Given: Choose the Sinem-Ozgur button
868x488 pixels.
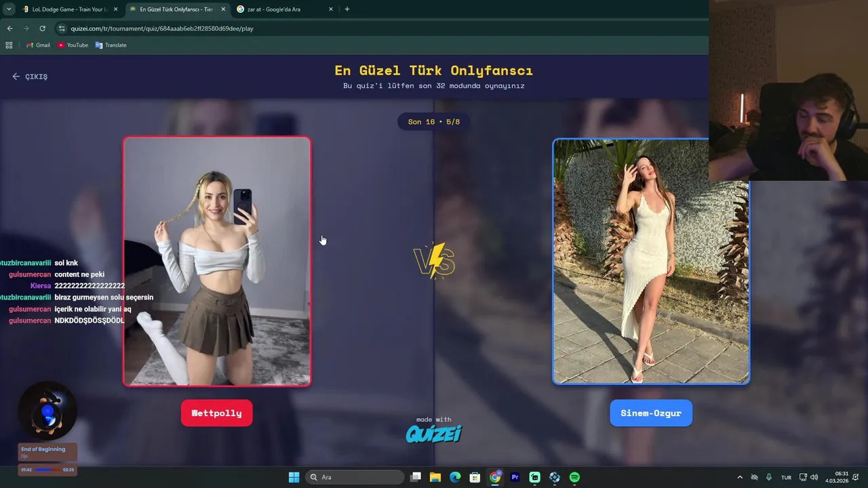Looking at the screenshot, I should (x=651, y=413).
